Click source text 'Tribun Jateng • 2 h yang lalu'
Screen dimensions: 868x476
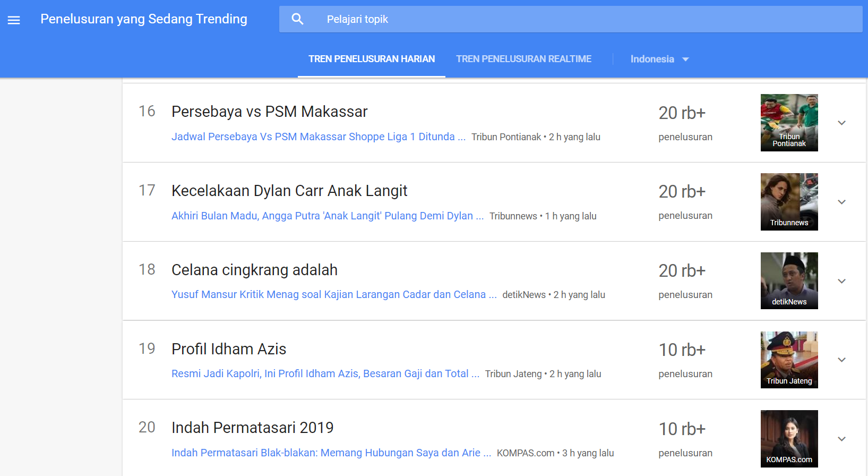(543, 374)
